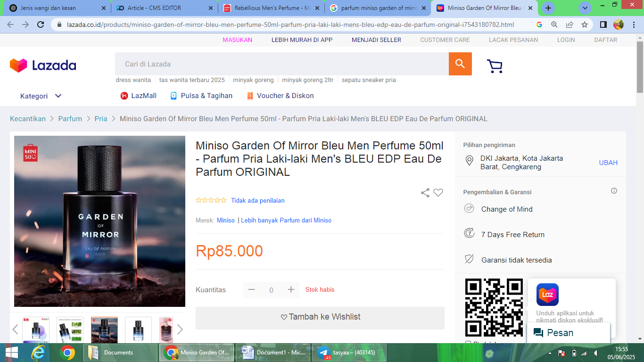This screenshot has width=644, height=362.
Task: Click UBAH delivery location link
Action: click(608, 163)
